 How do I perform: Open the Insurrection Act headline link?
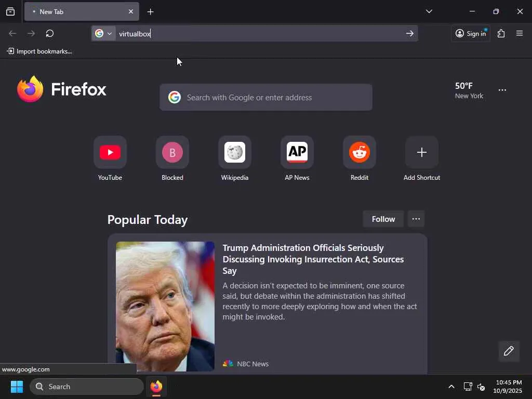tap(313, 259)
